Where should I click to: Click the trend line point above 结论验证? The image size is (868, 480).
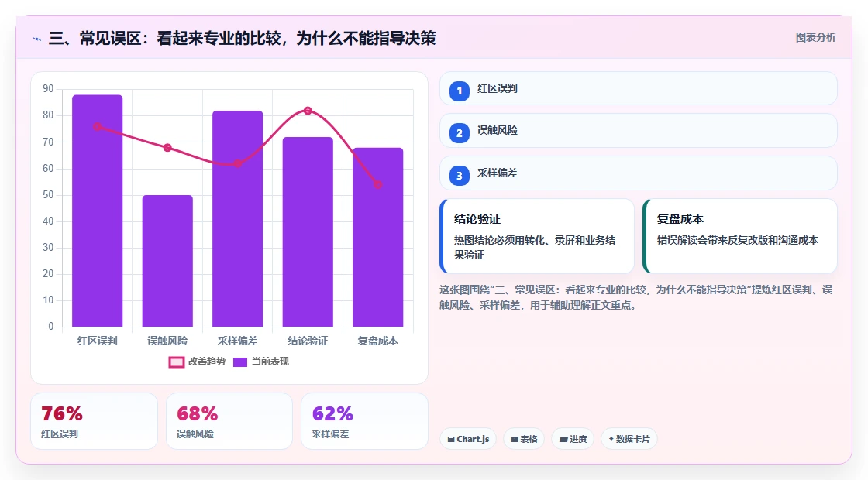point(308,111)
